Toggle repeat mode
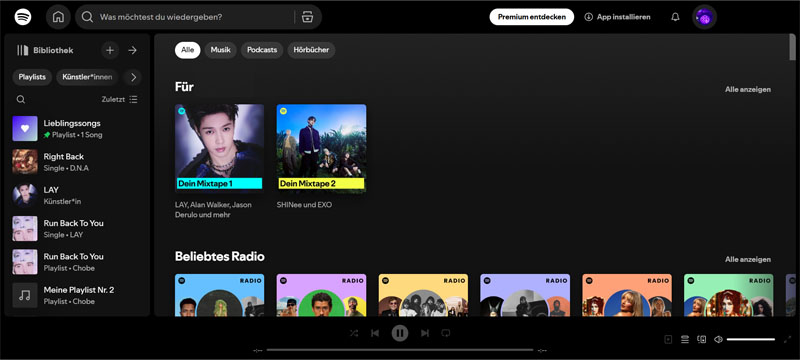Image resolution: width=800 pixels, height=360 pixels. [x=445, y=333]
